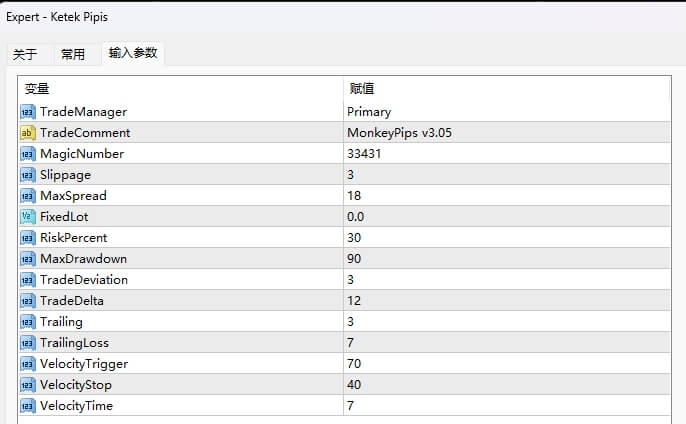Click the 变量 column header

[x=37, y=90]
